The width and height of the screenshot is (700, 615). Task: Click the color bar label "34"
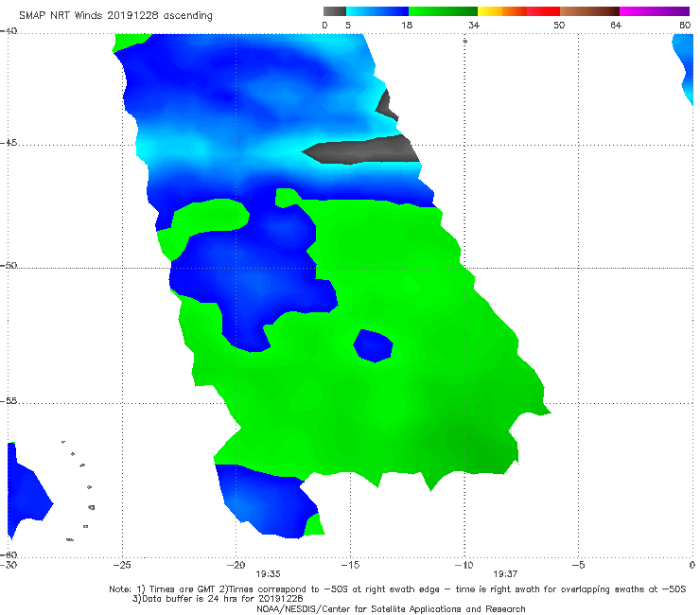pyautogui.click(x=474, y=25)
